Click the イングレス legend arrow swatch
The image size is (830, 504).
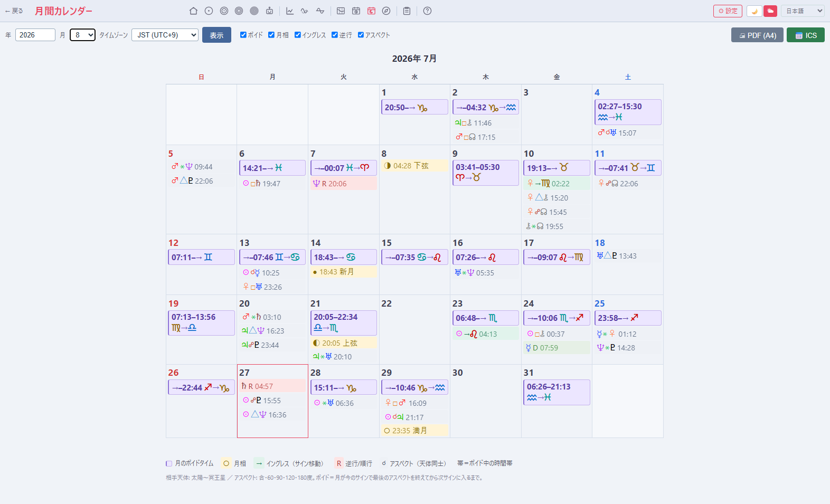[x=259, y=463]
